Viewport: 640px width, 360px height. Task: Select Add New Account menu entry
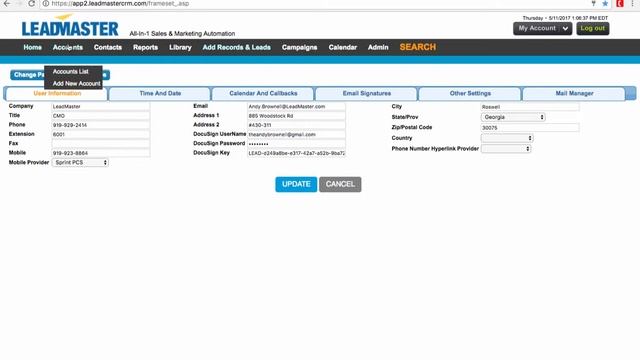pos(77,83)
